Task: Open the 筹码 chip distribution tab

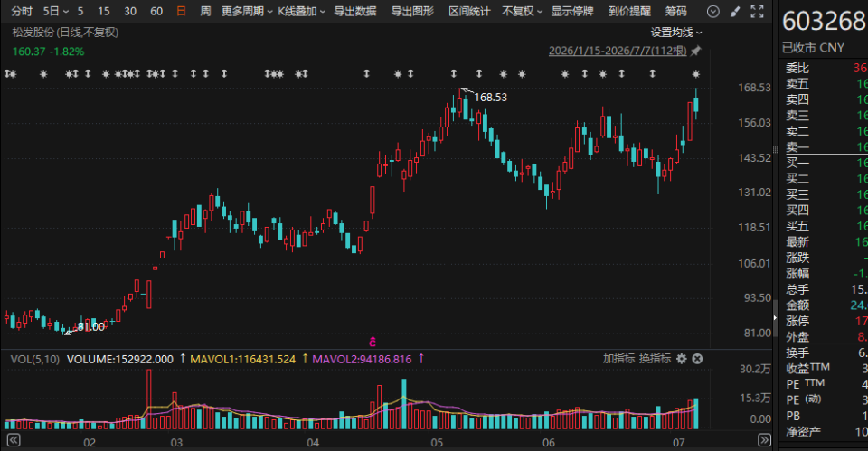Action: coord(676,11)
